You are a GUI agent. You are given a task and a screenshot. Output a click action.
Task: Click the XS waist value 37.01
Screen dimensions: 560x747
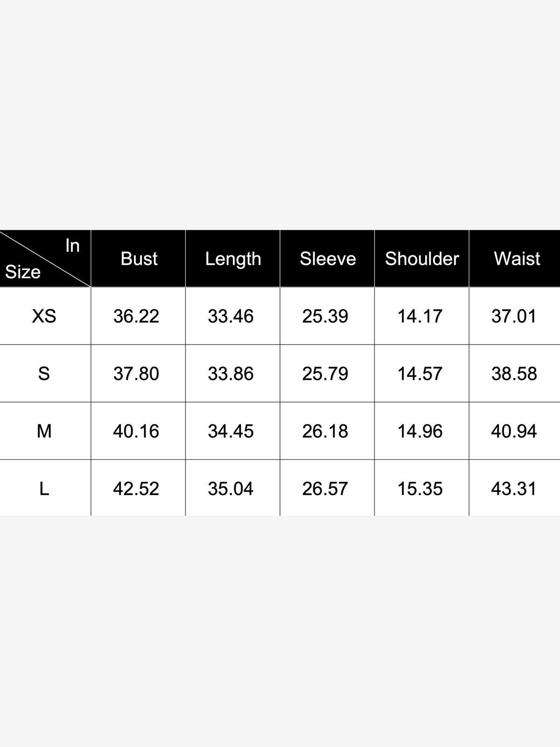click(x=514, y=316)
